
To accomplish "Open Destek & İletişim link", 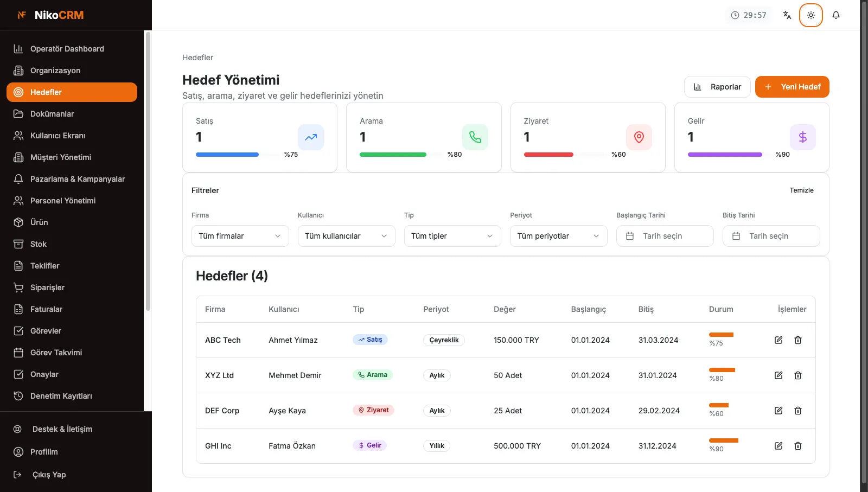I will [x=76, y=429].
